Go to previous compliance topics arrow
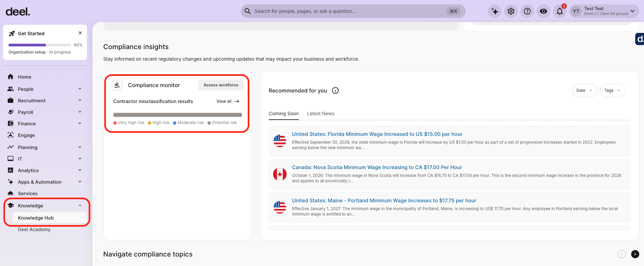Screen dimensions: 644x266 tap(621, 254)
